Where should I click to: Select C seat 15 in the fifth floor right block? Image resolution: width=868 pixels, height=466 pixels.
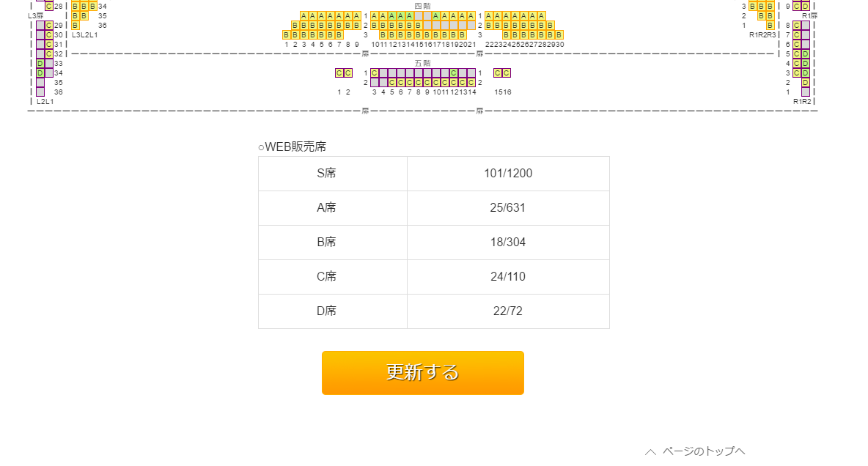pyautogui.click(x=498, y=73)
